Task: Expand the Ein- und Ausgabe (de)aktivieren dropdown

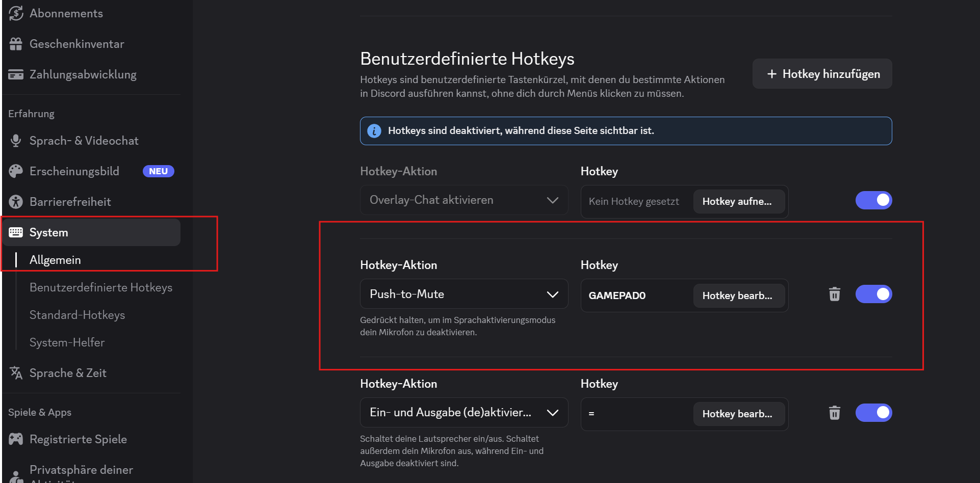Action: 464,413
